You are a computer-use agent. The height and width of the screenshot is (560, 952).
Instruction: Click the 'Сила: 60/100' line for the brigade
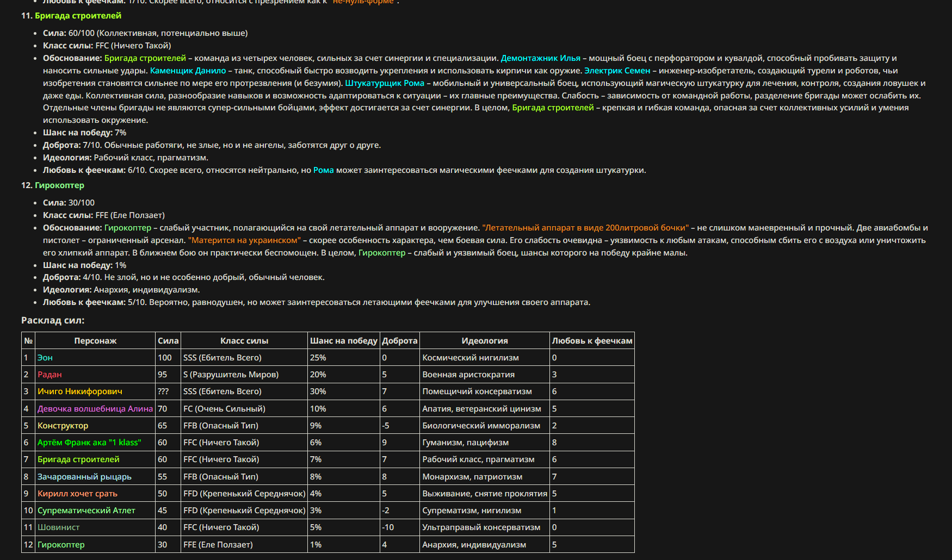(x=145, y=33)
